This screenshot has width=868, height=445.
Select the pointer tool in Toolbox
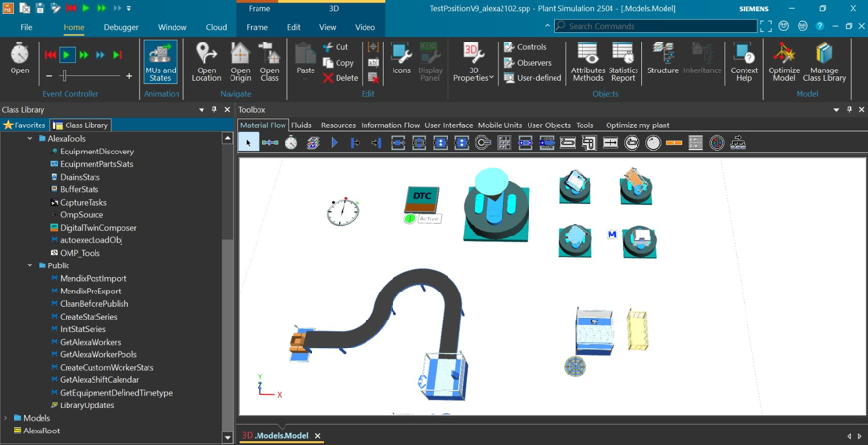pos(249,143)
